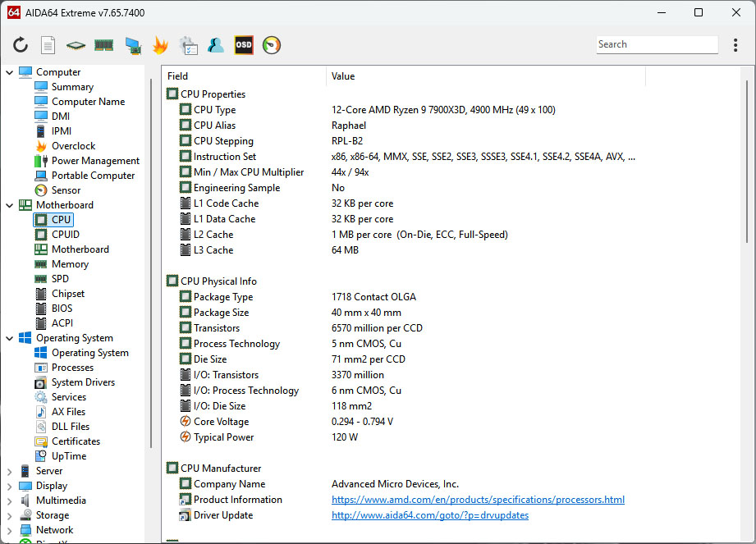The height and width of the screenshot is (544, 756).
Task: Open the checklist audit toolbar icon
Action: (188, 45)
